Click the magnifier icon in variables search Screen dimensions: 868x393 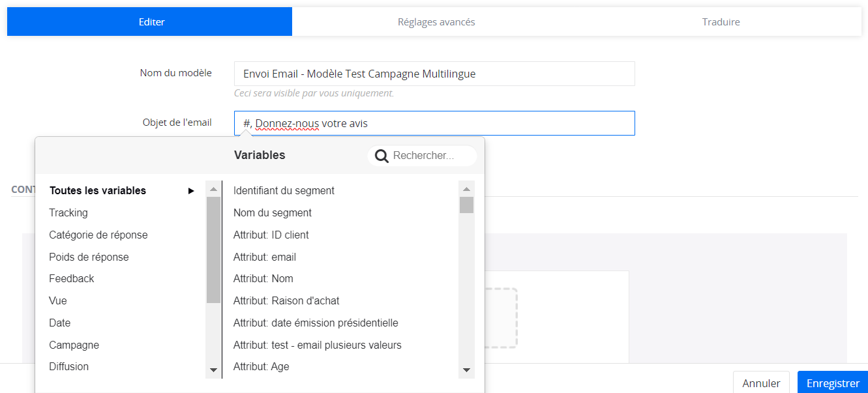(x=382, y=156)
